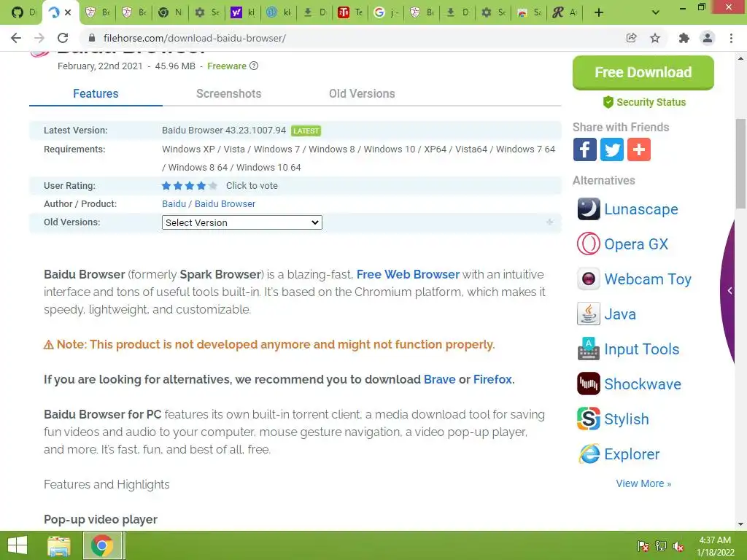Click the Explorer alternative icon
The image size is (747, 560).
coord(589,454)
